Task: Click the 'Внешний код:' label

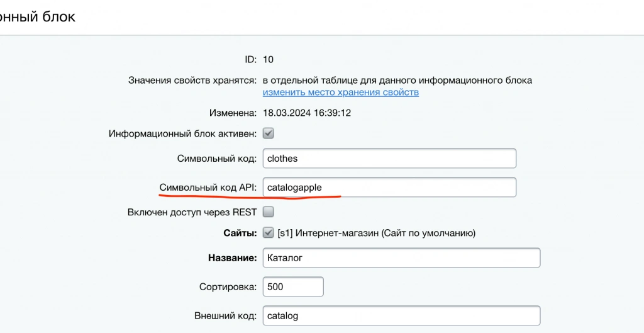Action: pos(226,316)
